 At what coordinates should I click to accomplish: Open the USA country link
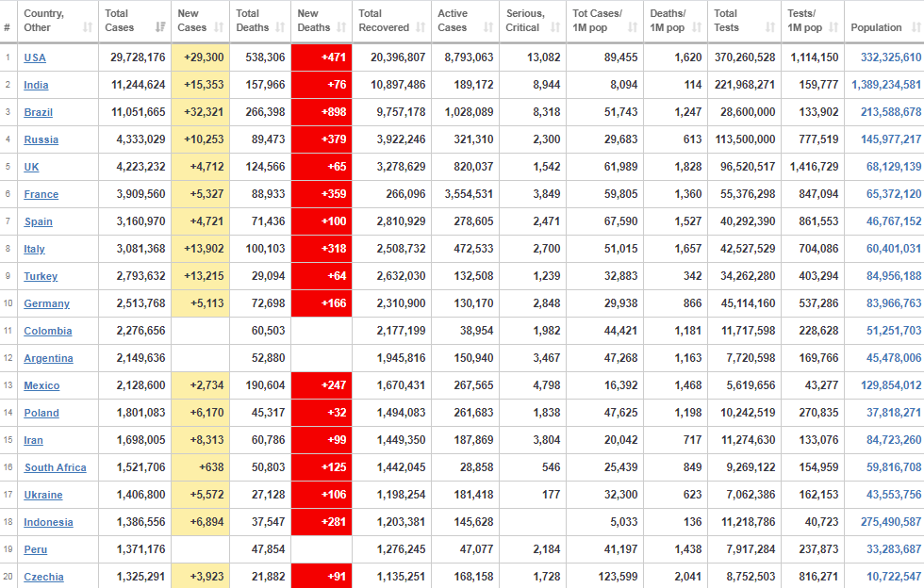coord(35,57)
